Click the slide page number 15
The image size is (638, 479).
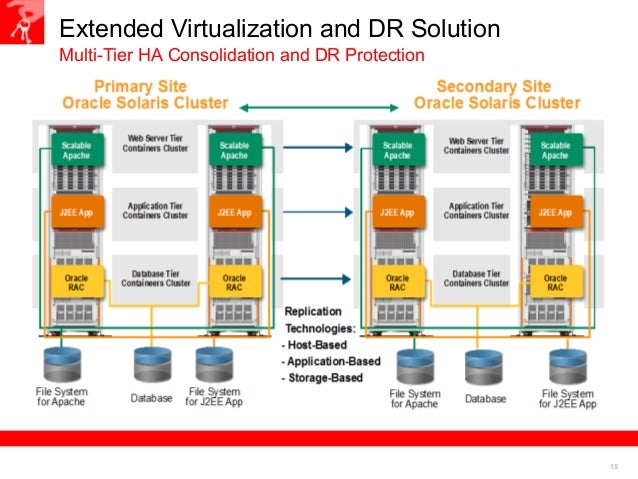(x=614, y=466)
